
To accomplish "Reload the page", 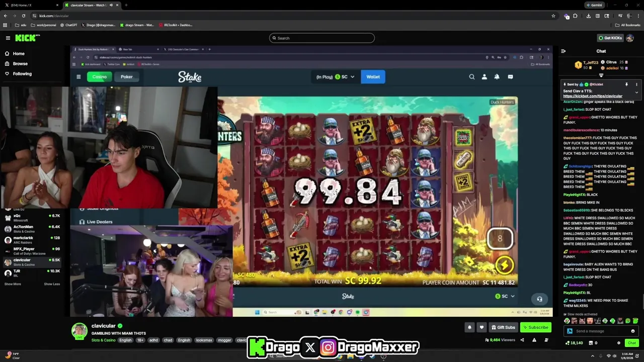I will pyautogui.click(x=23, y=16).
